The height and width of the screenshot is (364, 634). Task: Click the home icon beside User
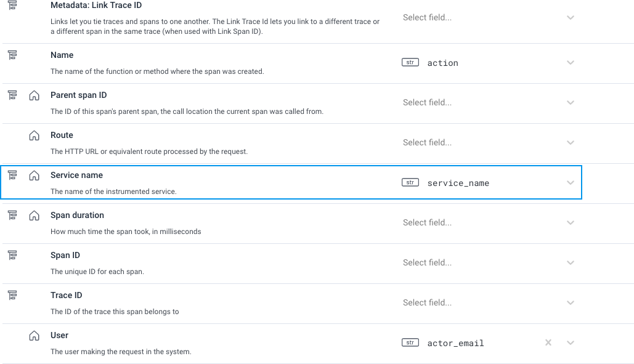[34, 334]
